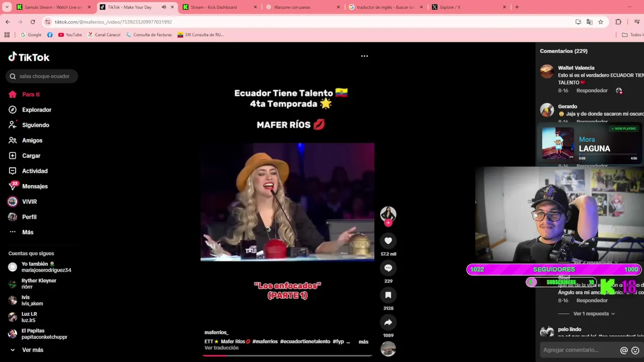Open Luz LR account
The height and width of the screenshot is (362, 644).
pyautogui.click(x=23, y=317)
